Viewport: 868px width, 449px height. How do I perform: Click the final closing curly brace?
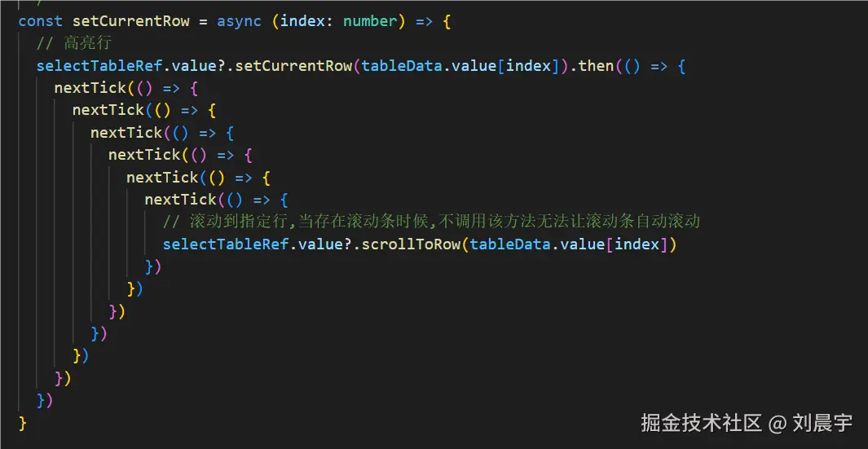pos(23,422)
